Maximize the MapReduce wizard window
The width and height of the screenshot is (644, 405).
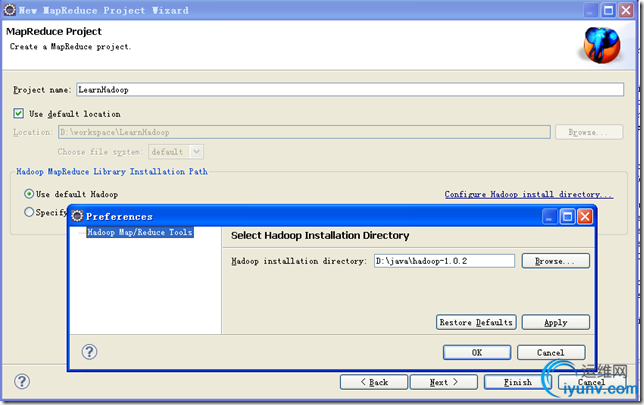(608, 10)
